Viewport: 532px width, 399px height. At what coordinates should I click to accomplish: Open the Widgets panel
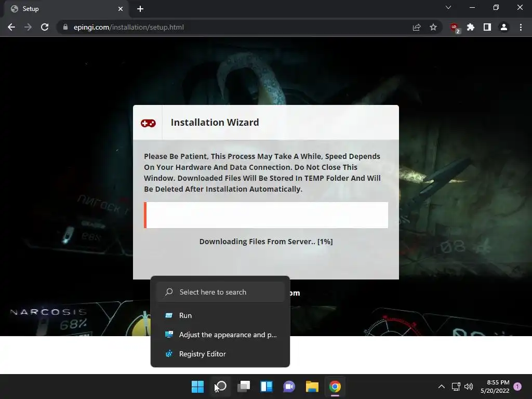pos(267,387)
